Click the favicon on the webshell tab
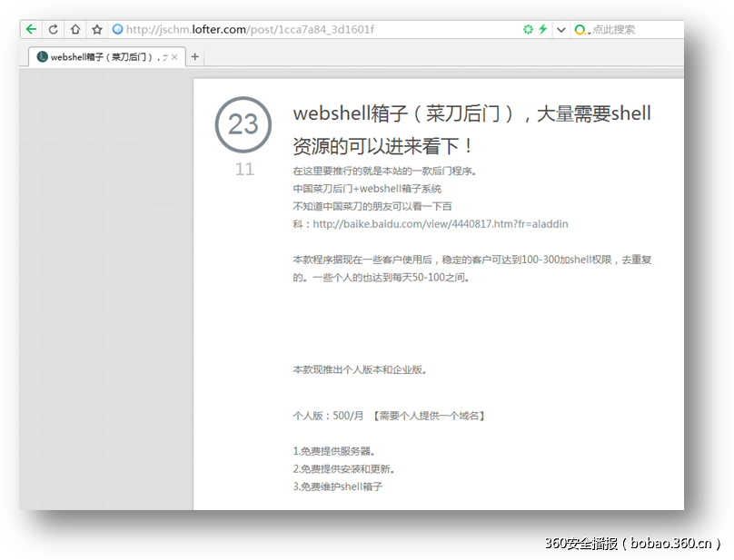 43,56
